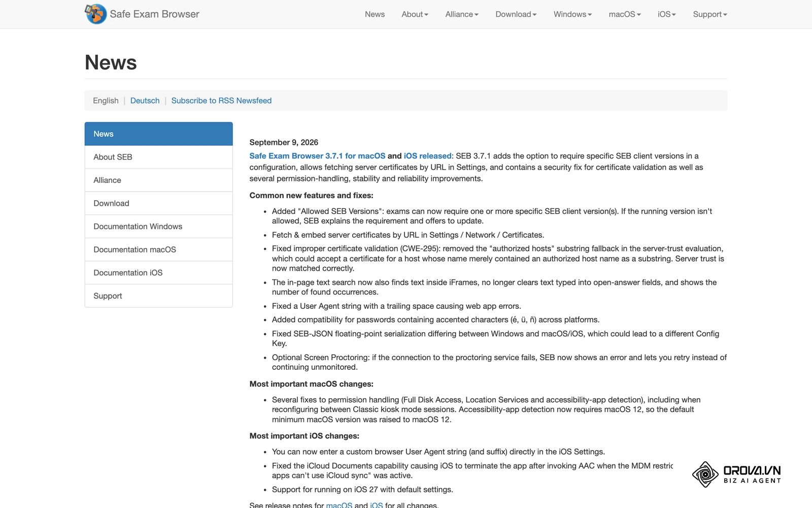Open macOS release notes link
Screen dimensions: 812x508
[x=339, y=505]
